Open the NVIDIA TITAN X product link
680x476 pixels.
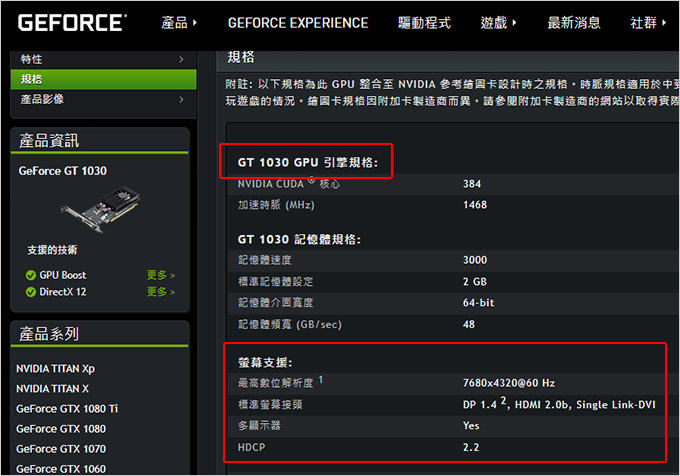[52, 389]
